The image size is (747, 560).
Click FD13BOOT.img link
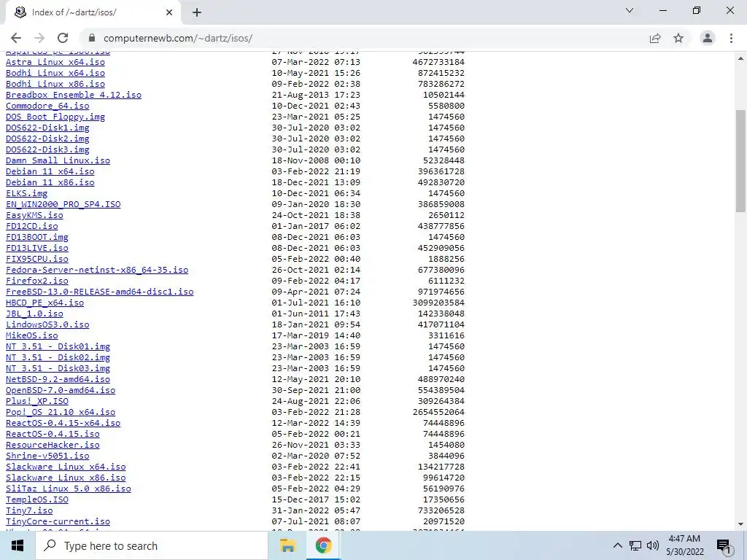[x=36, y=237]
